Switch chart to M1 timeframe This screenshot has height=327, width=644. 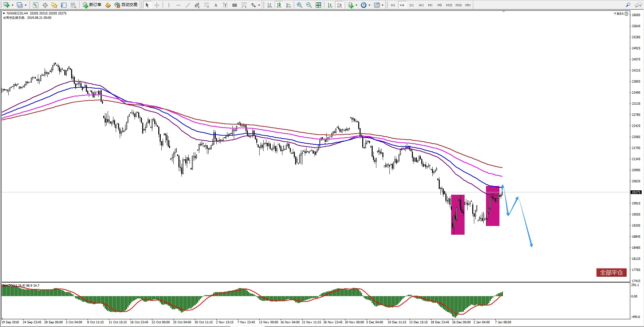[430, 5]
